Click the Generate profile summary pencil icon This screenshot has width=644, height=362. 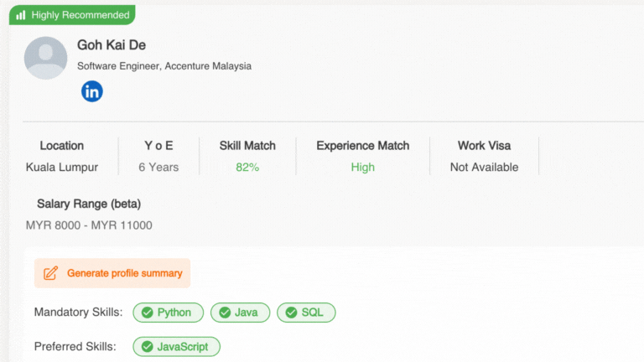(x=50, y=273)
